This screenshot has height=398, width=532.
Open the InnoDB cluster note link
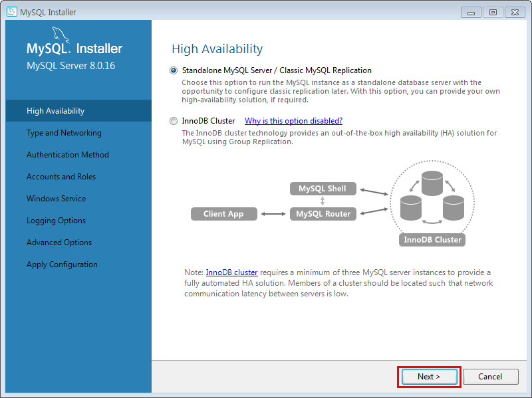pos(231,272)
